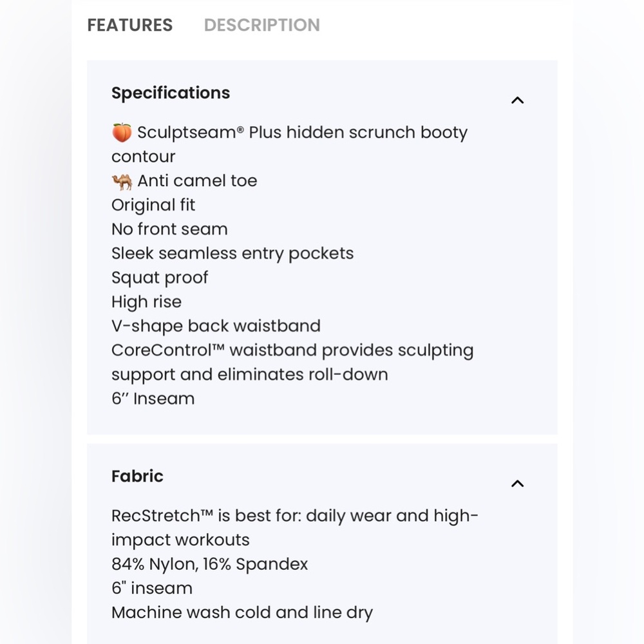The image size is (644, 644).
Task: Click the Fabric section heading
Action: coord(137,476)
